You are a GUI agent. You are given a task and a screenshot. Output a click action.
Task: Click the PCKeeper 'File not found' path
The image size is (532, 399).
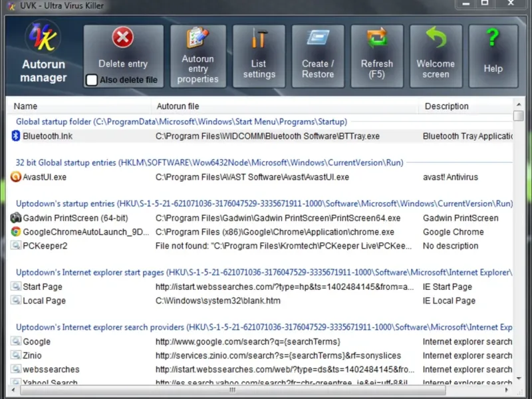(x=284, y=246)
